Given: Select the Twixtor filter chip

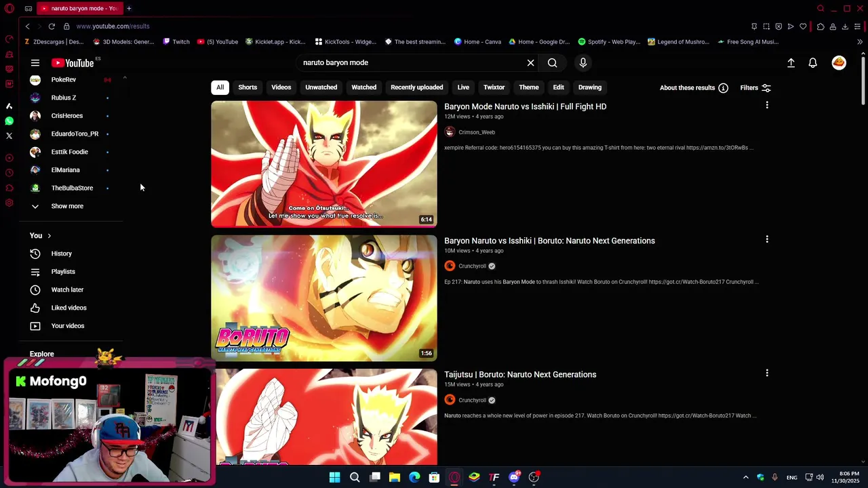Looking at the screenshot, I should pyautogui.click(x=494, y=87).
